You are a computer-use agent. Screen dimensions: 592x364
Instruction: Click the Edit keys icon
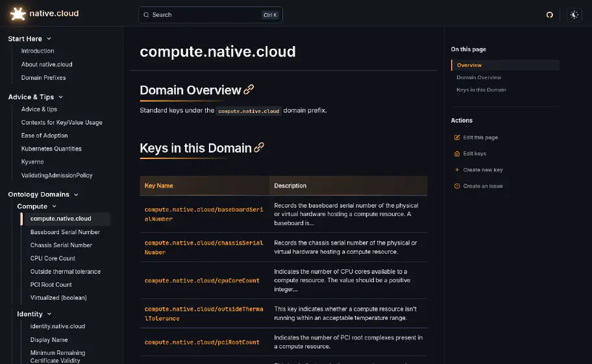click(457, 154)
